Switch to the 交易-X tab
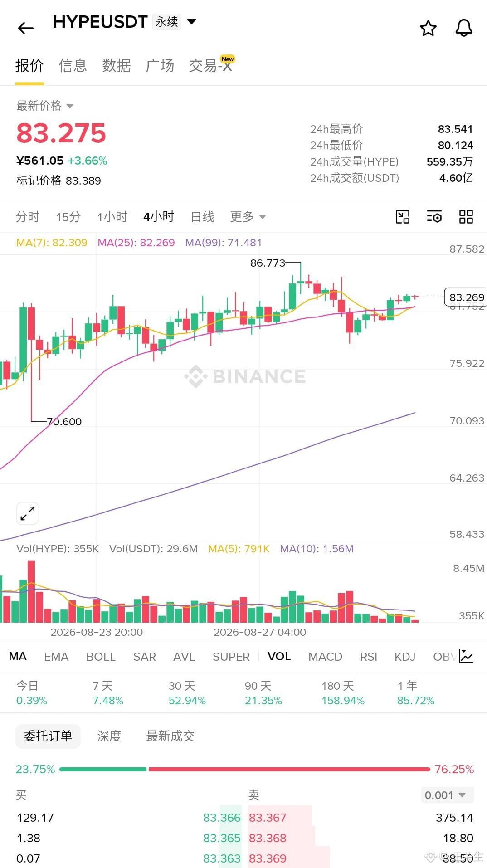Image resolution: width=487 pixels, height=868 pixels. [211, 65]
